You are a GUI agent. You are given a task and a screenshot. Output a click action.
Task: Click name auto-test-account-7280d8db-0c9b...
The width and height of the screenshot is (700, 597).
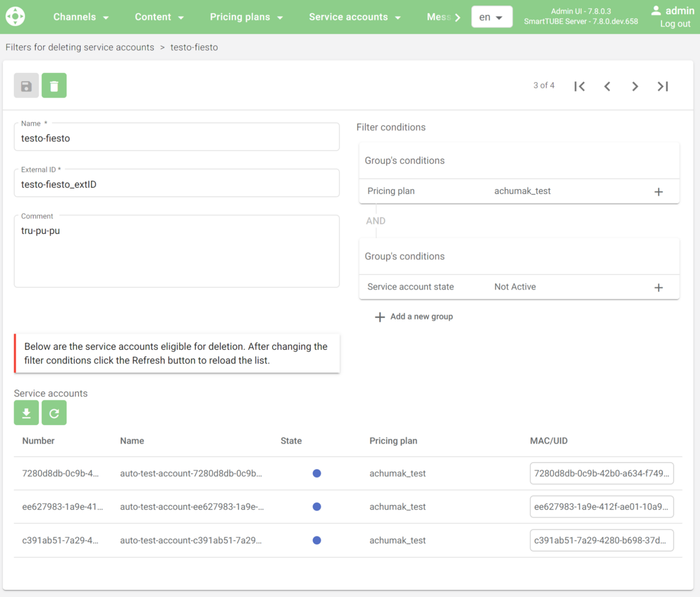(x=191, y=473)
